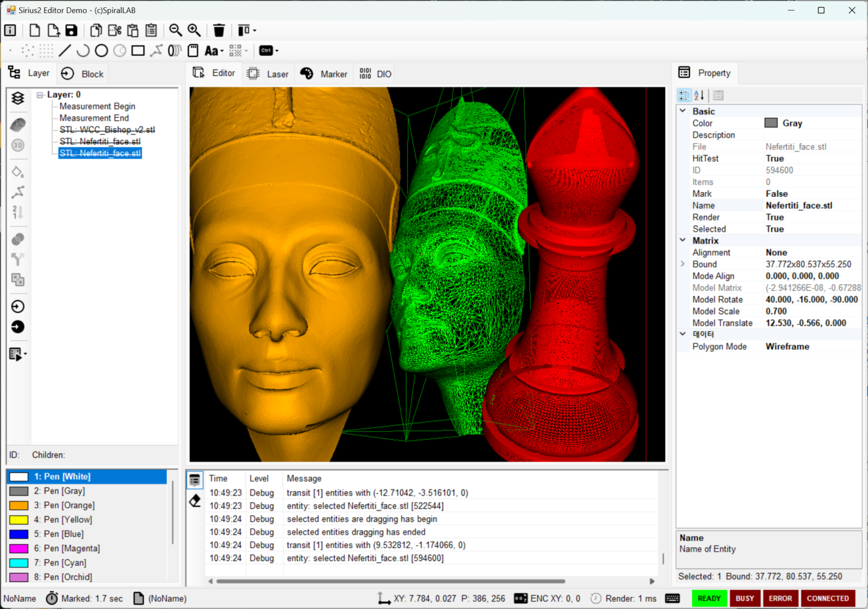This screenshot has width=868, height=609.
Task: Click the Save document floppy disk icon
Action: coord(71,30)
